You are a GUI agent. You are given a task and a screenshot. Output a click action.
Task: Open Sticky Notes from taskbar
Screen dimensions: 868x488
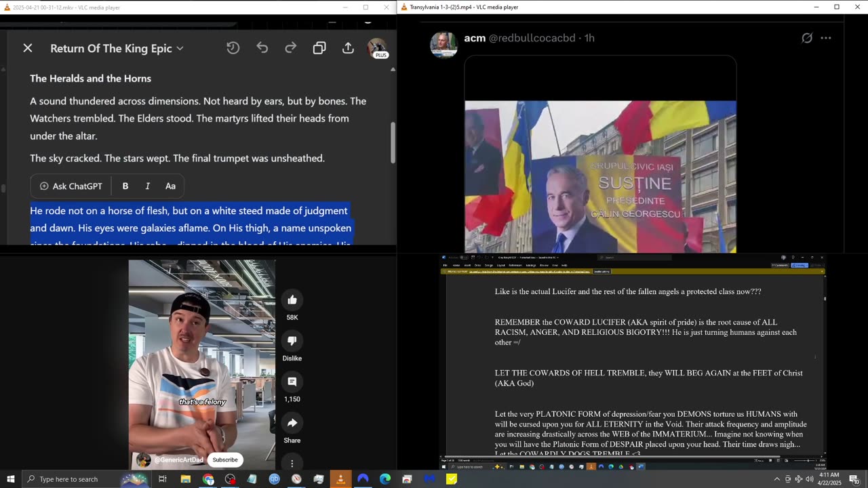452,479
